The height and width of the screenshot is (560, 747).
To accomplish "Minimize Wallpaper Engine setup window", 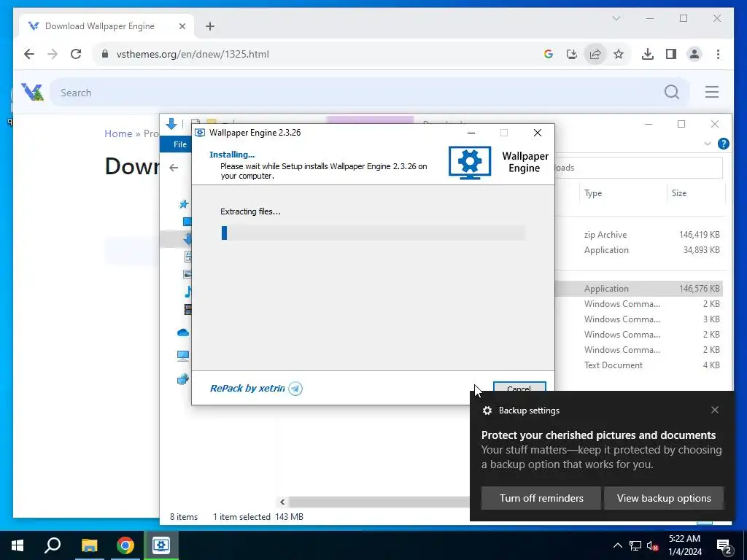I will click(x=471, y=133).
